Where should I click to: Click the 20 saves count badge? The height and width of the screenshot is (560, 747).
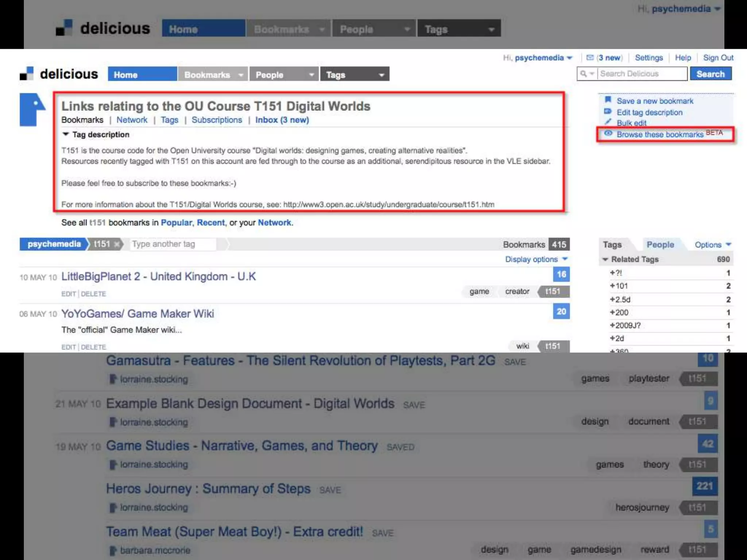point(561,311)
